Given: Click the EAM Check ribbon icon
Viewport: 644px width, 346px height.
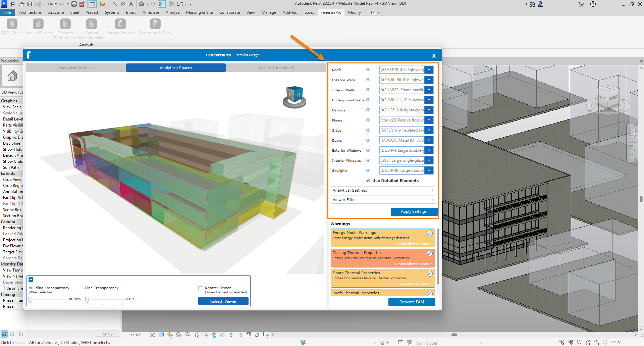Looking at the screenshot, I should 12,24.
